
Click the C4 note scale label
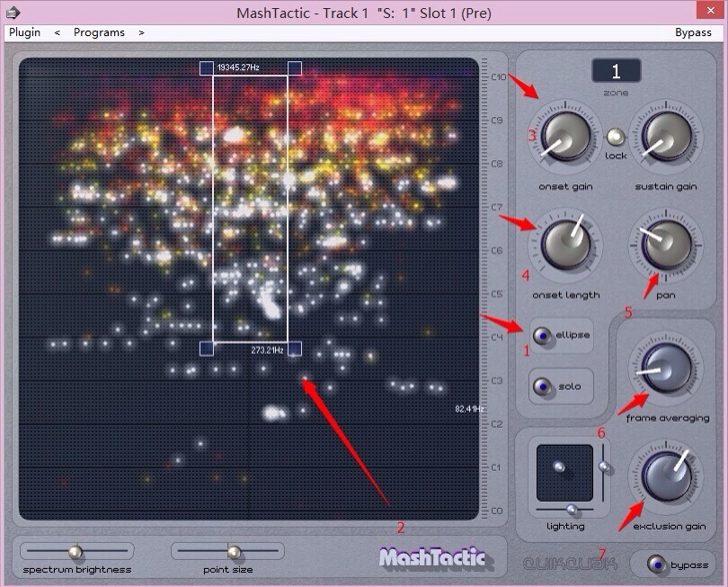click(x=497, y=337)
